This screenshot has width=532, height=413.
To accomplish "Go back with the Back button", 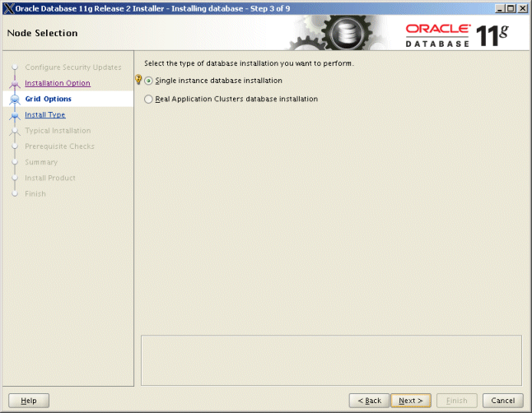I will 369,401.
